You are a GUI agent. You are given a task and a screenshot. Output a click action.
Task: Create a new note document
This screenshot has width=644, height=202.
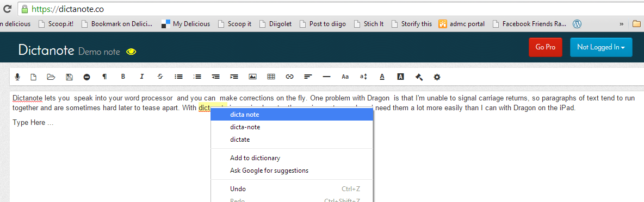[34, 77]
